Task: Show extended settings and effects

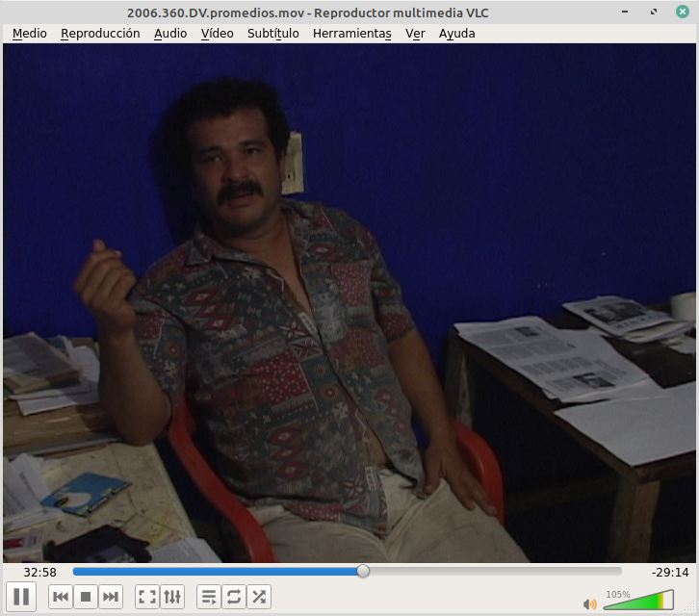Action: coord(172,597)
